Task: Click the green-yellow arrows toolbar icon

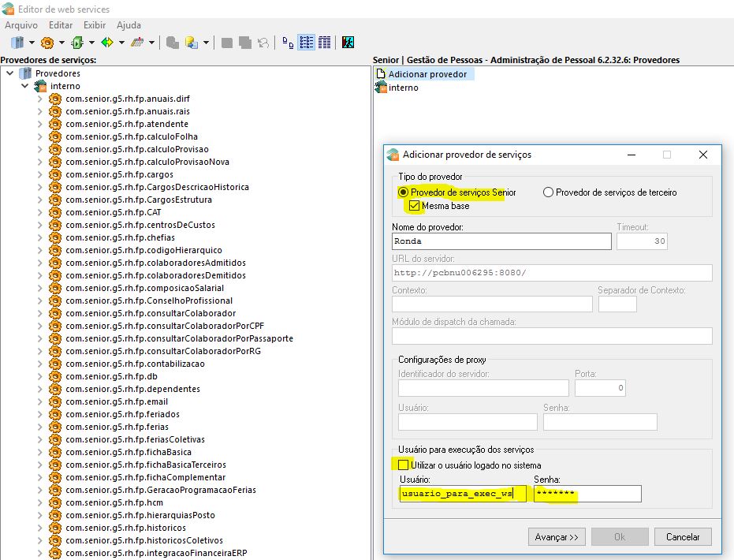Action: coord(107,42)
